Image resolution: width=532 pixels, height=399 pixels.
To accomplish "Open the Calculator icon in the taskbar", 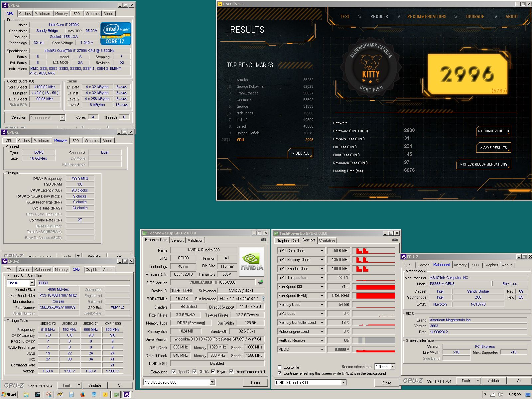I will (71, 395).
